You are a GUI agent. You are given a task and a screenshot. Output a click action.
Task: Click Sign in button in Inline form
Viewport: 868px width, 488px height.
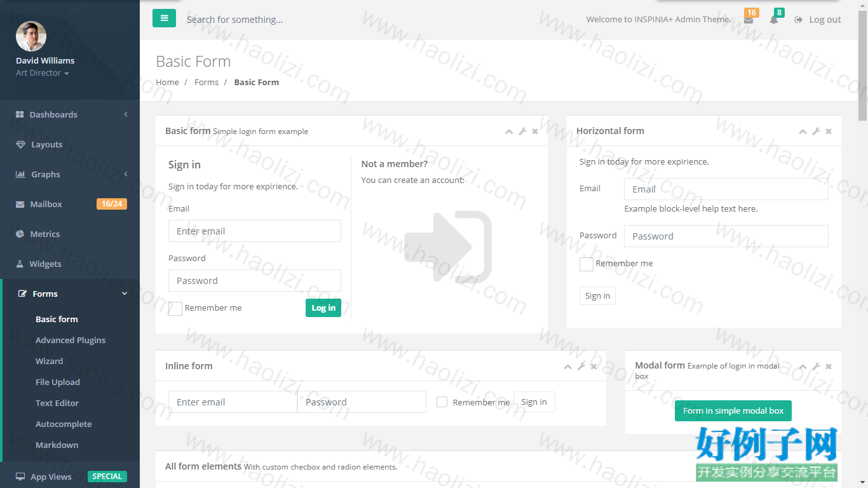[x=534, y=402]
